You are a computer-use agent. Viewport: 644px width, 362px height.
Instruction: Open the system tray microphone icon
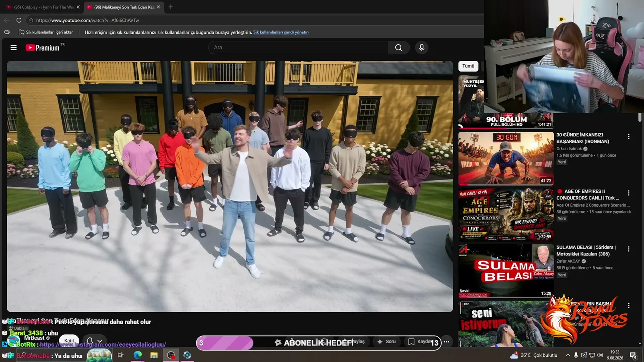pyautogui.click(x=576, y=355)
